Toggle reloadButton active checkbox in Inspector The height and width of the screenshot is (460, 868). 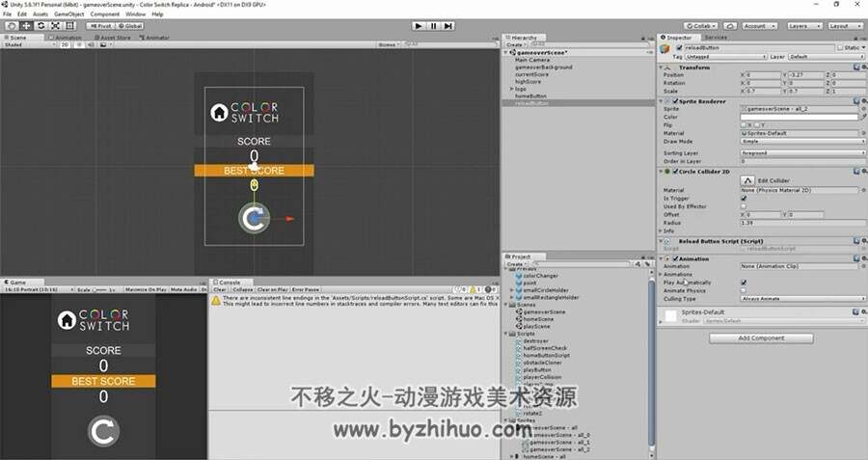(679, 48)
